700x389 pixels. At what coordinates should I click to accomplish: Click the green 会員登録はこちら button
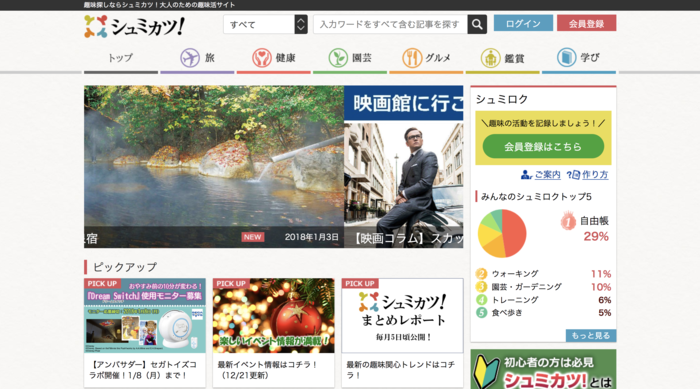click(543, 146)
